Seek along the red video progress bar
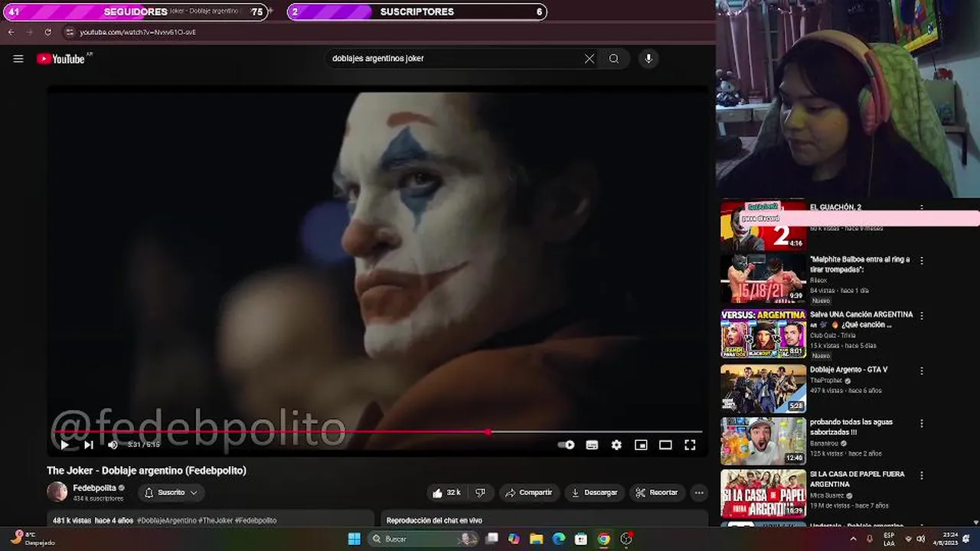The width and height of the screenshot is (980, 551). coord(377,432)
